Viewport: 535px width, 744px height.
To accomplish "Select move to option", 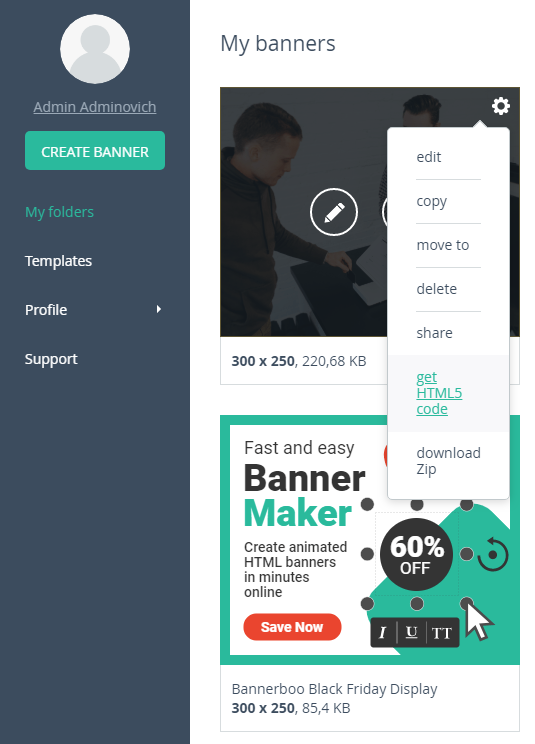I will click(443, 245).
